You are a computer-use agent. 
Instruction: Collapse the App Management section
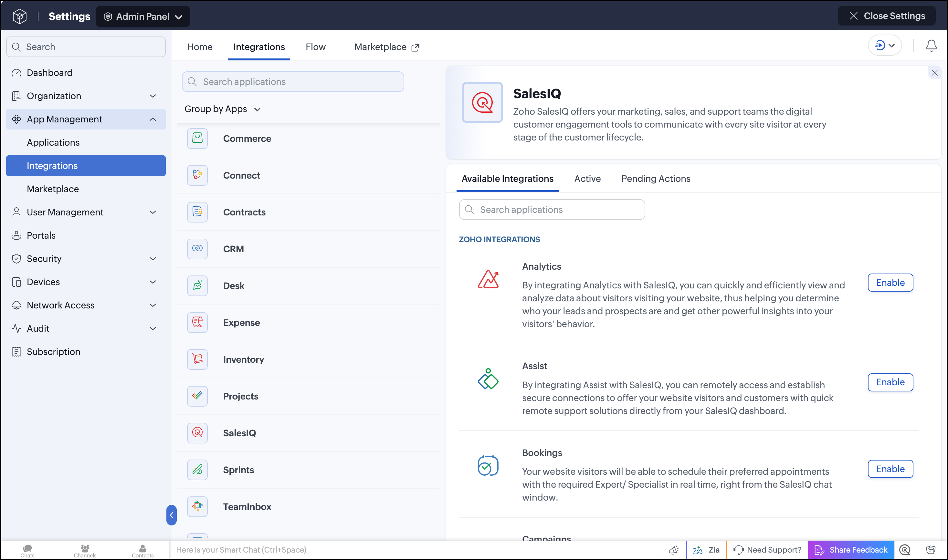(153, 119)
